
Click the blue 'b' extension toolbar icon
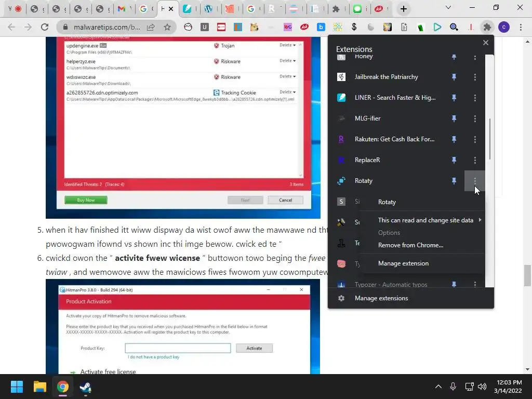pyautogui.click(x=321, y=27)
